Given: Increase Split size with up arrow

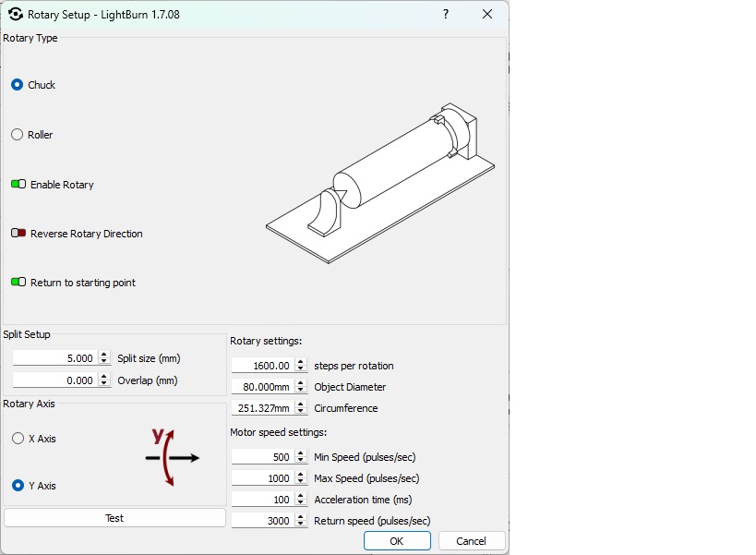Looking at the screenshot, I should pos(103,355).
